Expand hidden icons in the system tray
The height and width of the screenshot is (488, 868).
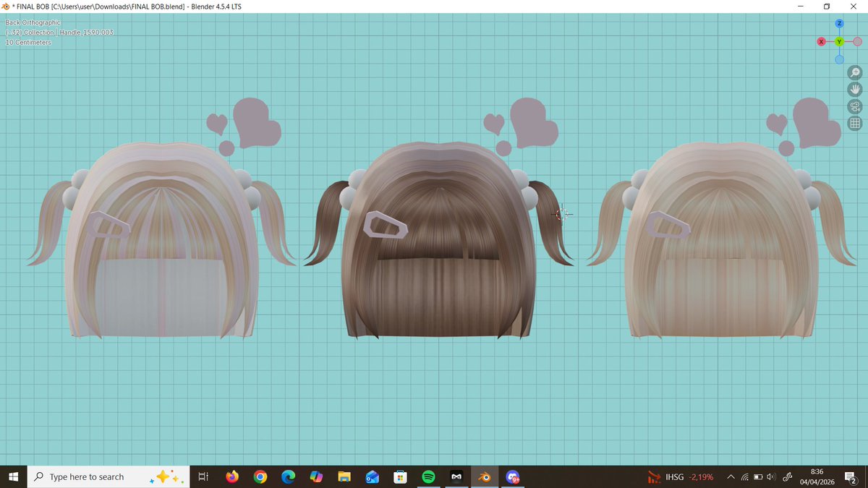click(x=731, y=476)
